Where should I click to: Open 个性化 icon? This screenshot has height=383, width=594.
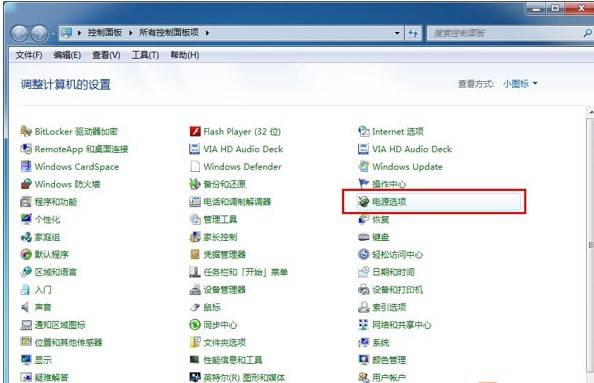[x=26, y=219]
